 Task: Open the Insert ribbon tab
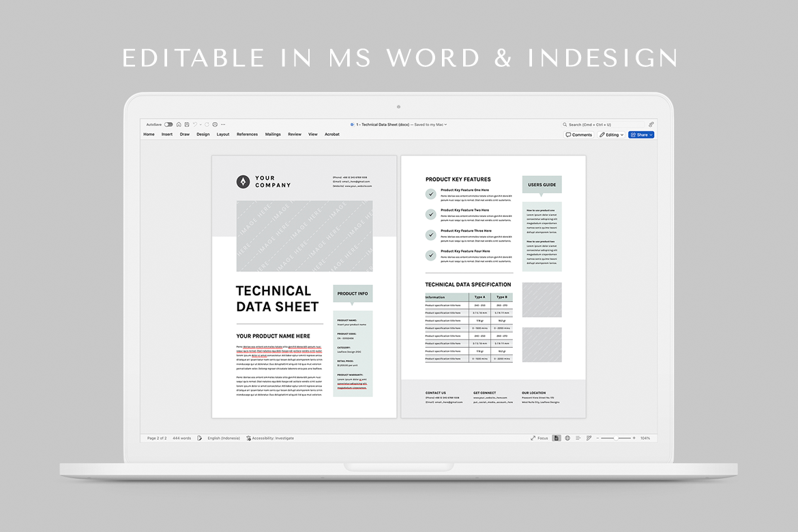point(167,134)
